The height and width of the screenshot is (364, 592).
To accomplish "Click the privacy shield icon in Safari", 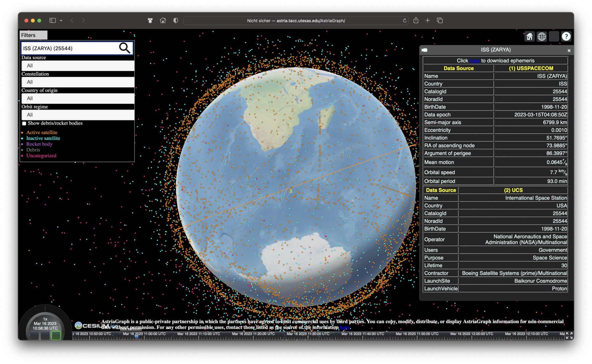I will (176, 20).
